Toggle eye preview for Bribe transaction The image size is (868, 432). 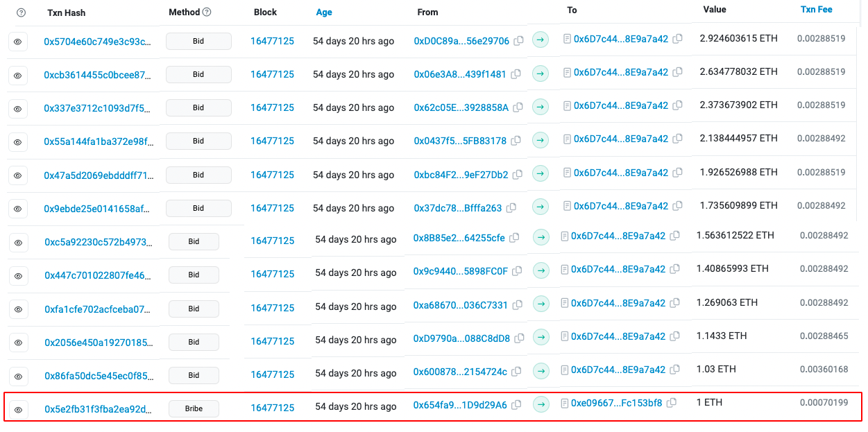pos(18,409)
